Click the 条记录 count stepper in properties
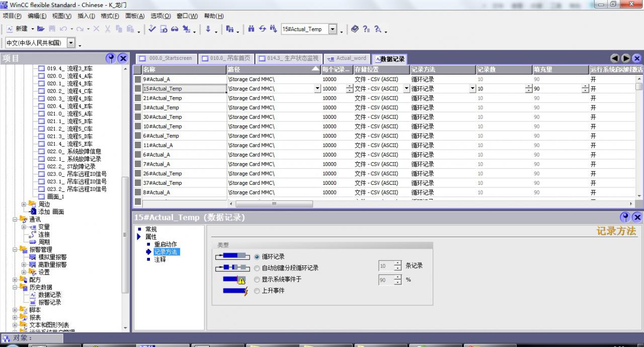The width and height of the screenshot is (644, 347). 398,265
